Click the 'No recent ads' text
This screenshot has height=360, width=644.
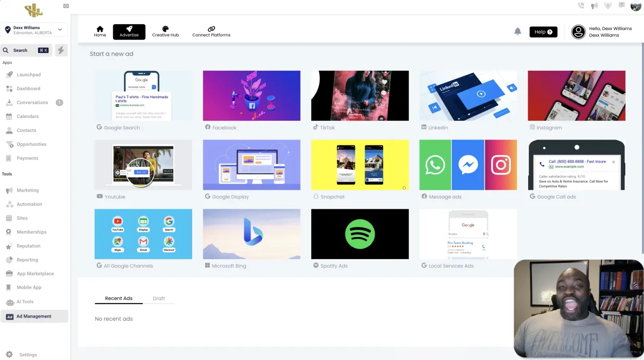[x=114, y=319]
